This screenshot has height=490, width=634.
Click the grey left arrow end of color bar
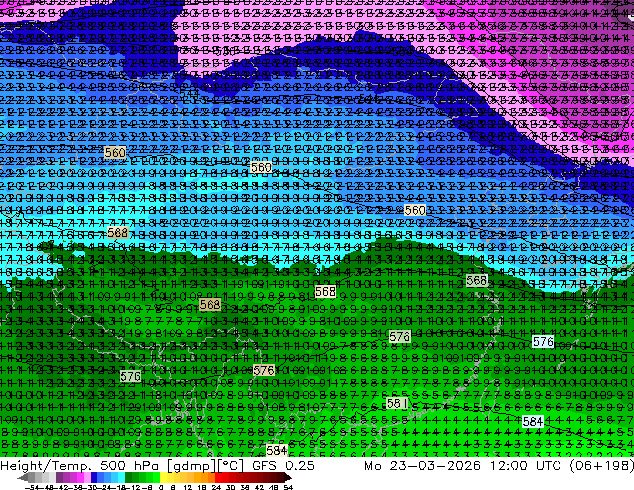coord(23,478)
